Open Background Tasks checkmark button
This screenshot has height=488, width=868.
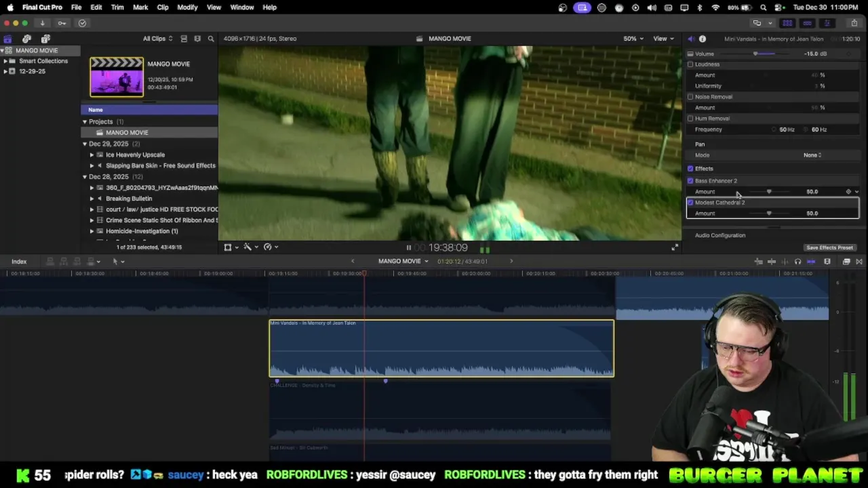point(82,23)
